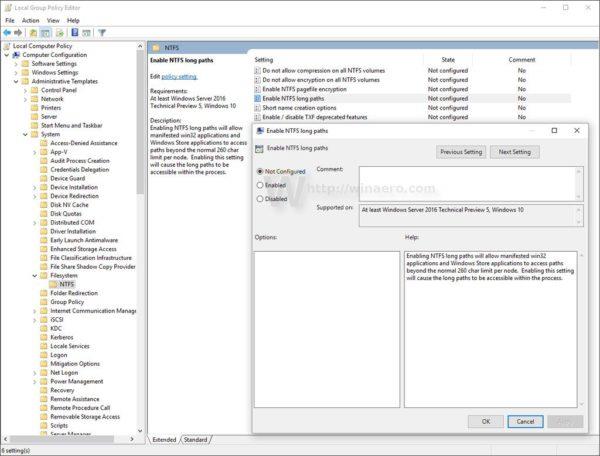Select Folder Redirection in the tree
Image resolution: width=600 pixels, height=456 pixels.
(74, 293)
